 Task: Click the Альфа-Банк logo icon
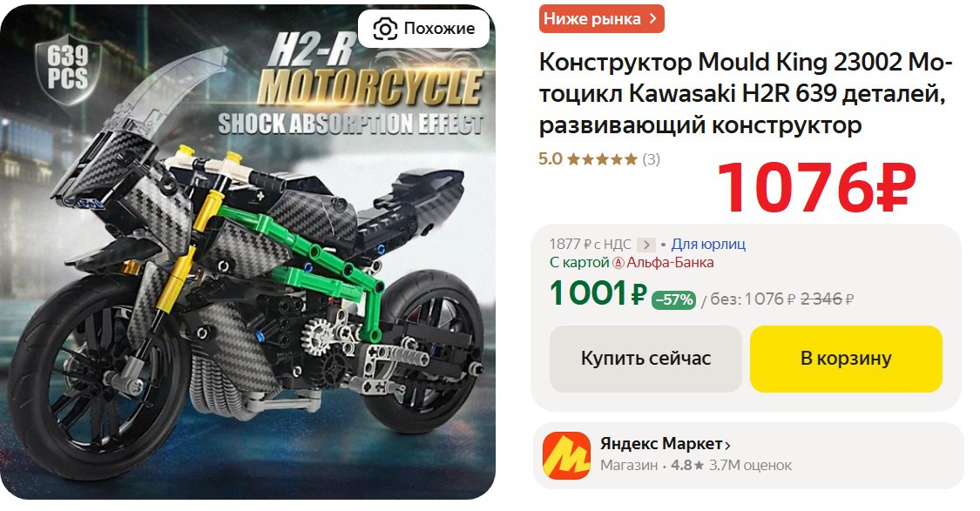(618, 263)
